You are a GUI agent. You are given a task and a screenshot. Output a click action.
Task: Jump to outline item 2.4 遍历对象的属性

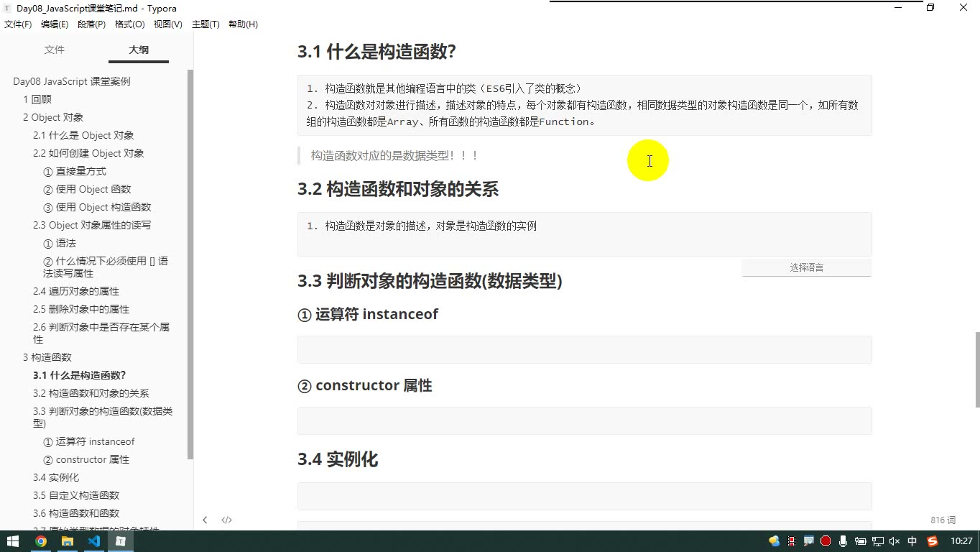coord(76,291)
